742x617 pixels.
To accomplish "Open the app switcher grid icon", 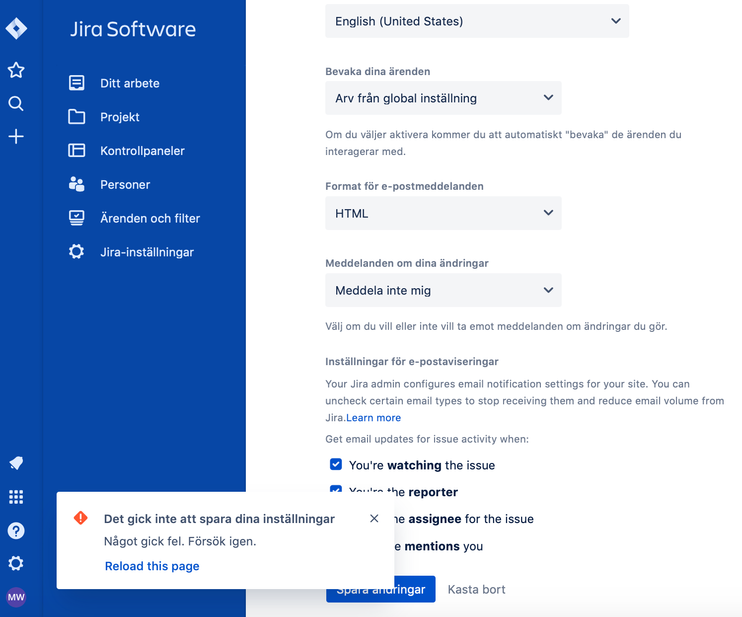I will (x=16, y=497).
